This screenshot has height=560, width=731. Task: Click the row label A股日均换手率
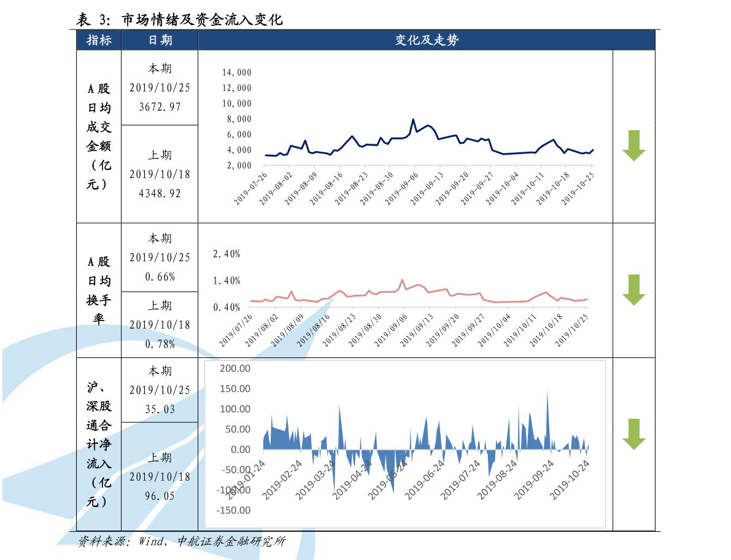tap(99, 290)
